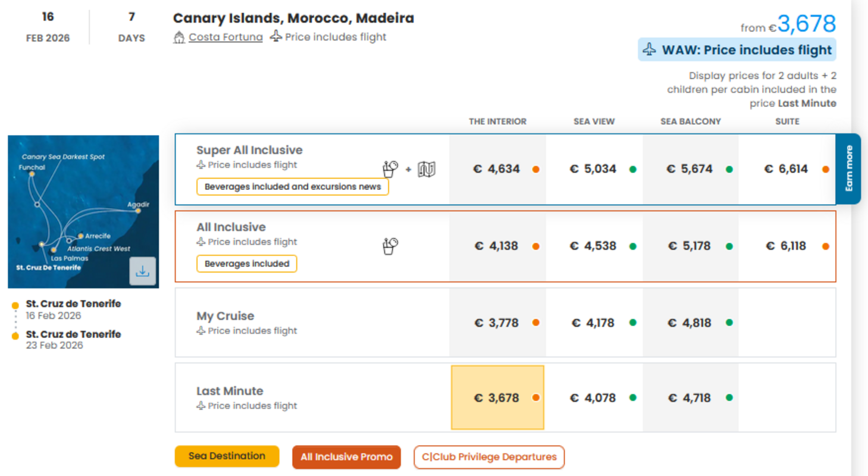Click Beverages included and excursions news badge
This screenshot has width=868, height=476.
click(x=293, y=187)
